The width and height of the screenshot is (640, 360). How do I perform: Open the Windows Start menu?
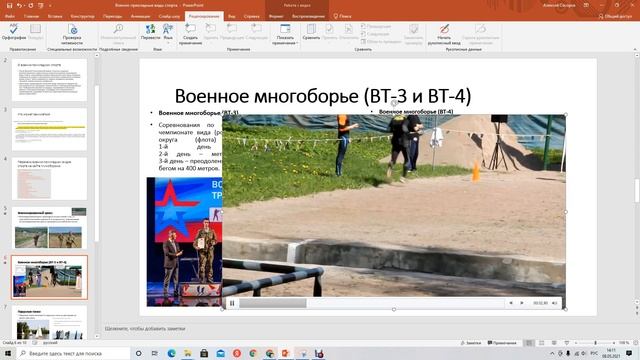[7, 353]
